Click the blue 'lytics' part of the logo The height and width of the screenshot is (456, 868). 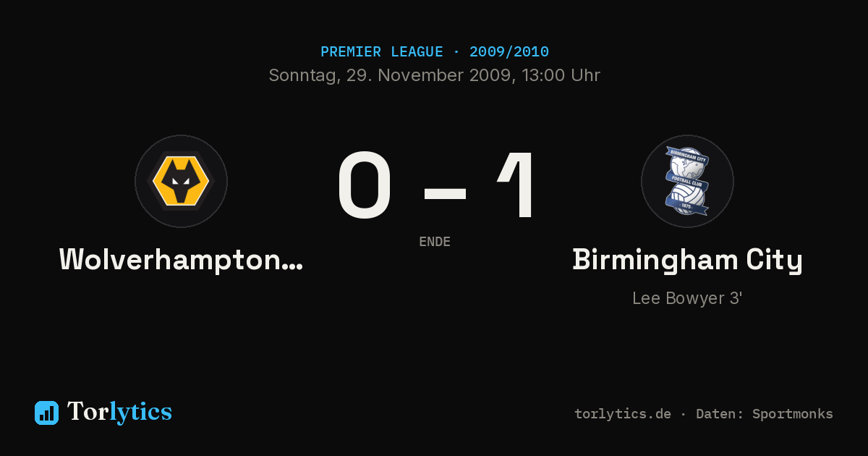coord(140,413)
